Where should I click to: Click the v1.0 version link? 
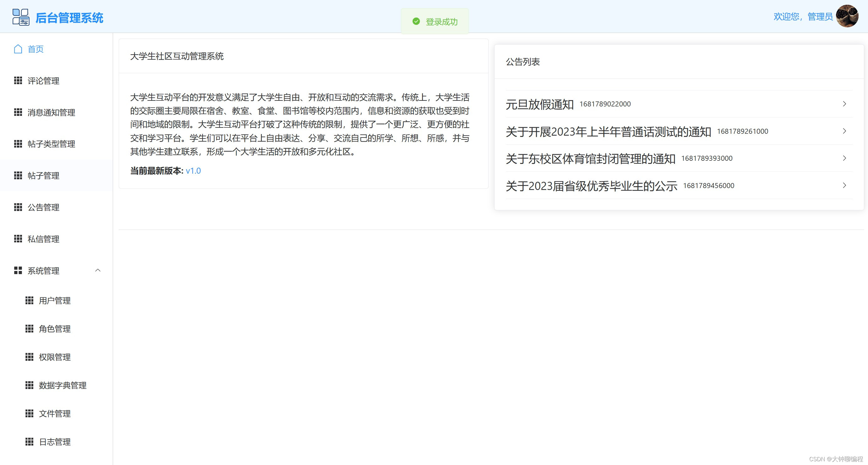pos(193,171)
